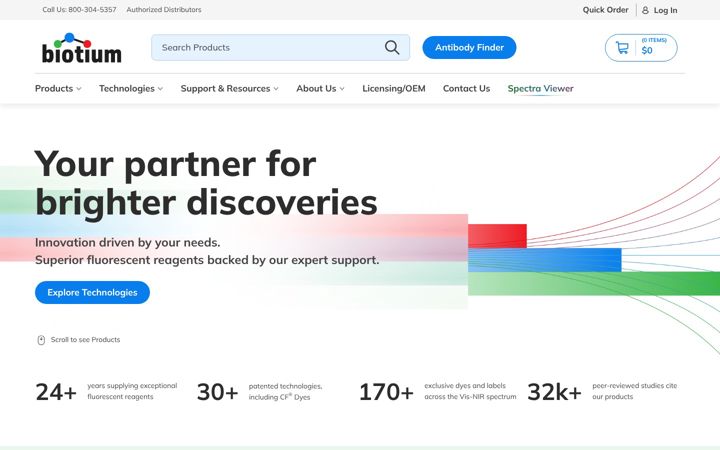Expand the Technologies menu chevron
This screenshot has width=720, height=450.
[x=160, y=89]
